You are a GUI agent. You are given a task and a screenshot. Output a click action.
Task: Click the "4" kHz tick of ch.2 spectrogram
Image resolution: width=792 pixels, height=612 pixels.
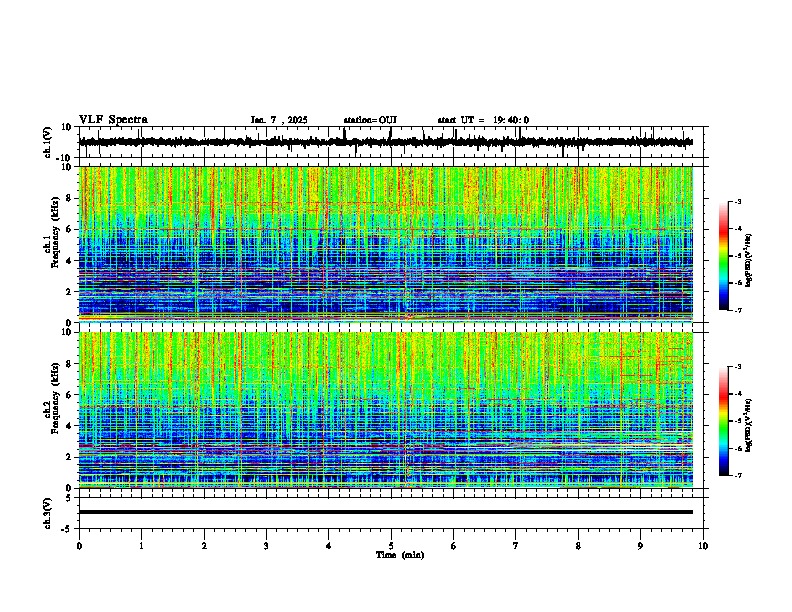[x=70, y=426]
